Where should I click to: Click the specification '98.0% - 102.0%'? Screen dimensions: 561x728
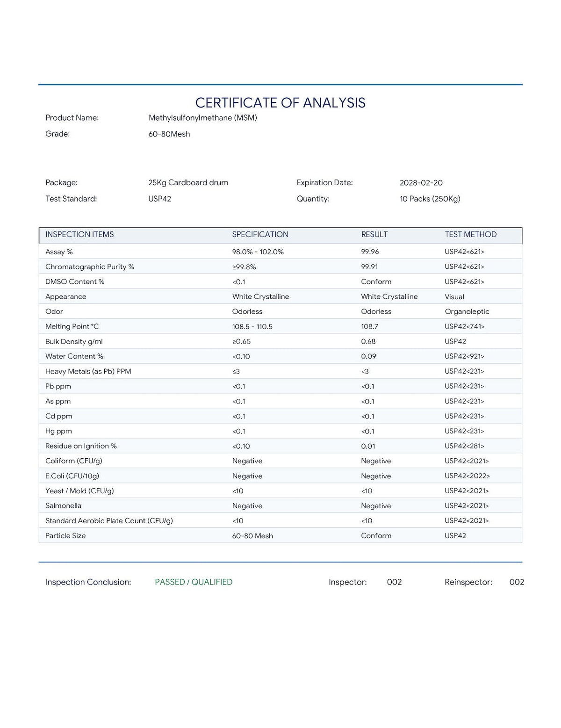coord(258,252)
